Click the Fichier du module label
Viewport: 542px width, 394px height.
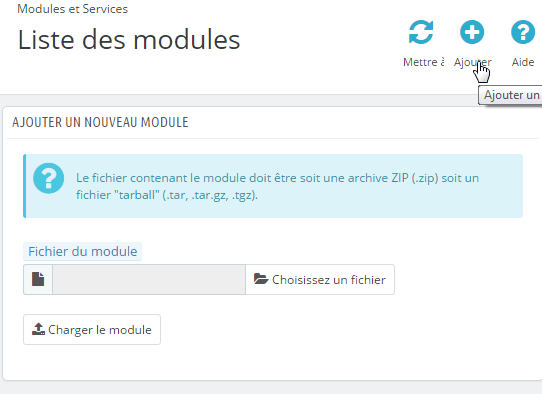83,251
